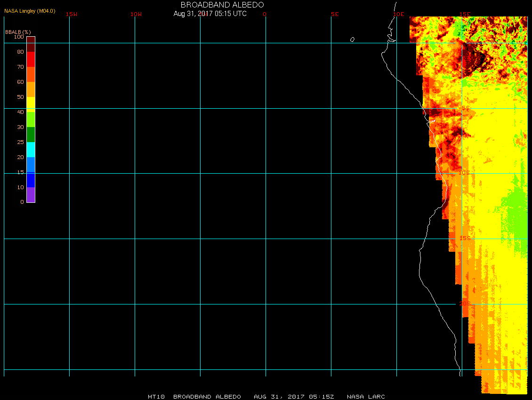
Task: Click the MT10 label in bottom caption
Action: coord(156,397)
